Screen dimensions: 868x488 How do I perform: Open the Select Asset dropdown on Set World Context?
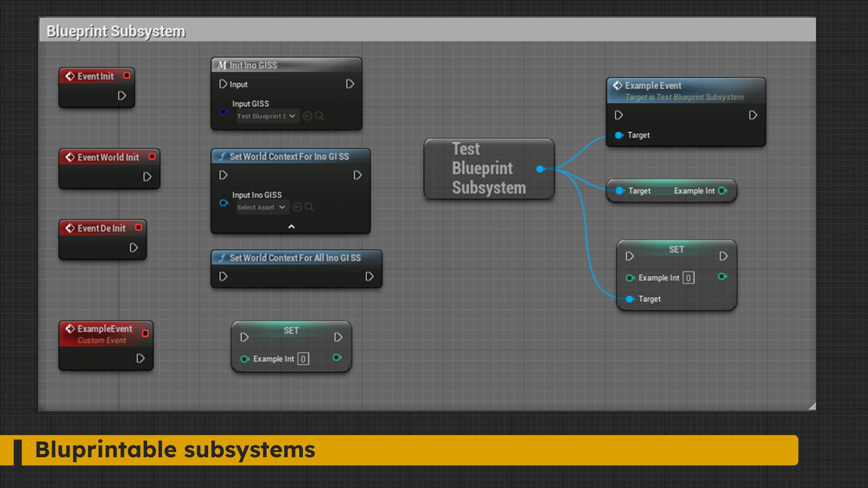tap(261, 207)
